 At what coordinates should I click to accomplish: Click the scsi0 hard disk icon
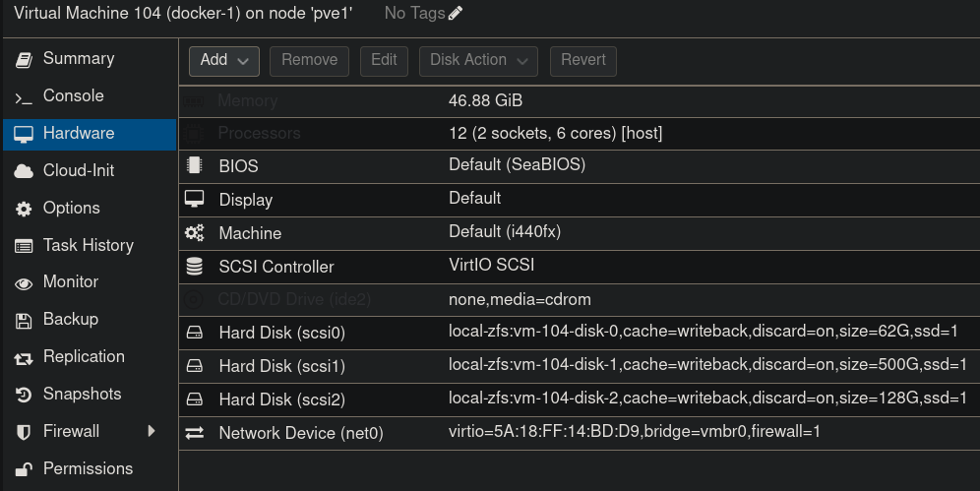click(x=195, y=334)
